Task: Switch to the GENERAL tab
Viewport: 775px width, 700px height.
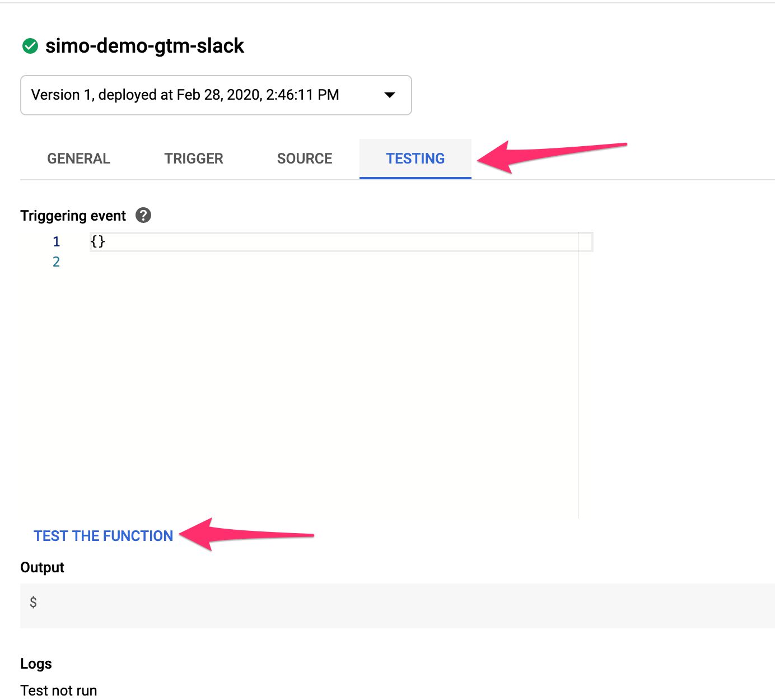Action: [78, 159]
